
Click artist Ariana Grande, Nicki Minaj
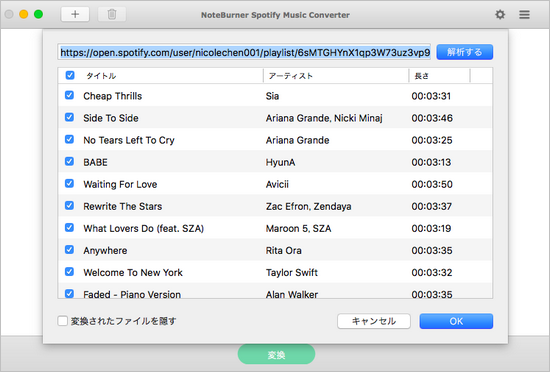(324, 118)
